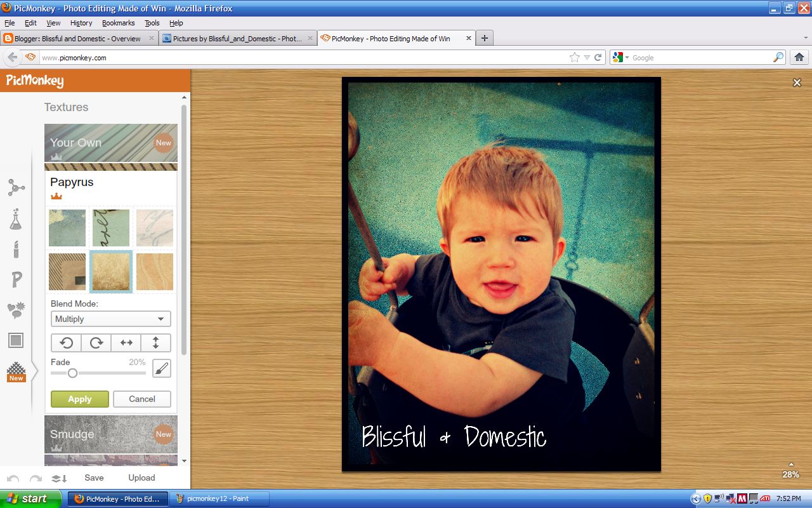Click Upload at the bottom

click(x=141, y=478)
